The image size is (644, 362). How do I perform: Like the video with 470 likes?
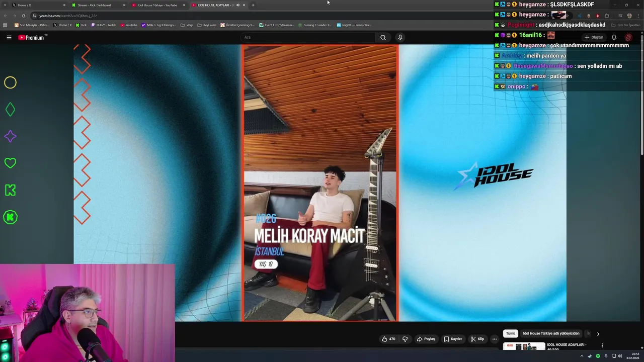(388, 339)
